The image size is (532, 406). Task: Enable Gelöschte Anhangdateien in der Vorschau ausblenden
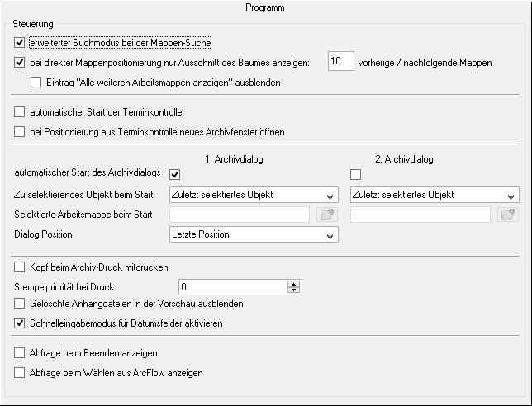19,304
